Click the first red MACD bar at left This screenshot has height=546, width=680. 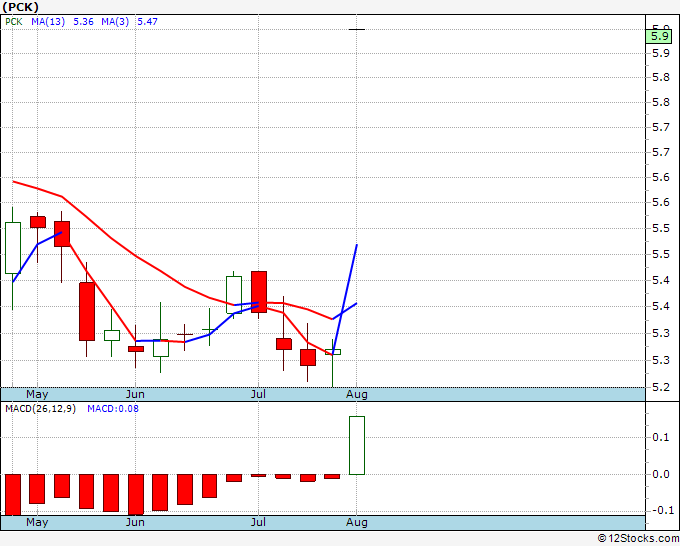13,495
